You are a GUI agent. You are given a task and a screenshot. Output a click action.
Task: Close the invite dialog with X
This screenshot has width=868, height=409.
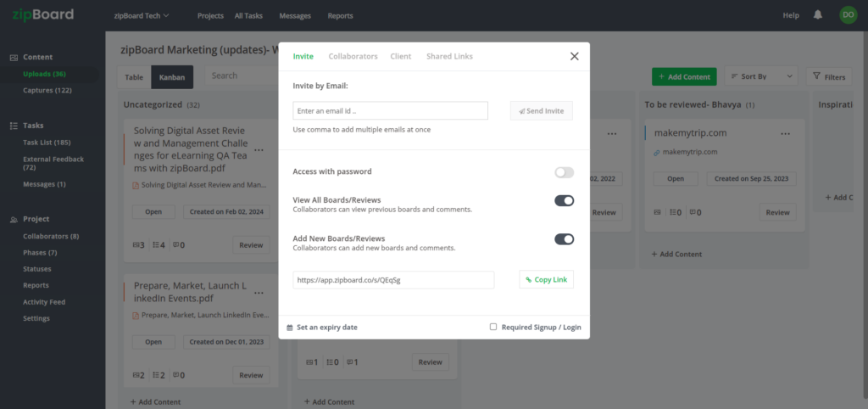tap(574, 56)
